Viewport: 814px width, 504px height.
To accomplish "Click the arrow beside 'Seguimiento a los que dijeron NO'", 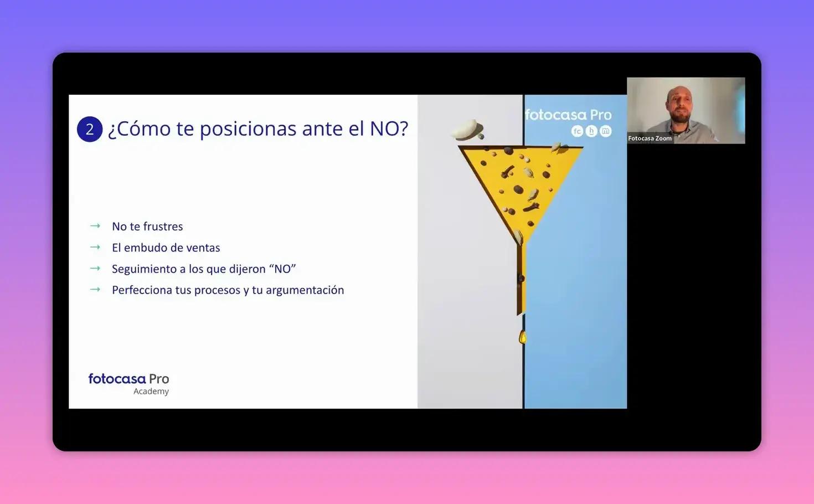I will (95, 269).
